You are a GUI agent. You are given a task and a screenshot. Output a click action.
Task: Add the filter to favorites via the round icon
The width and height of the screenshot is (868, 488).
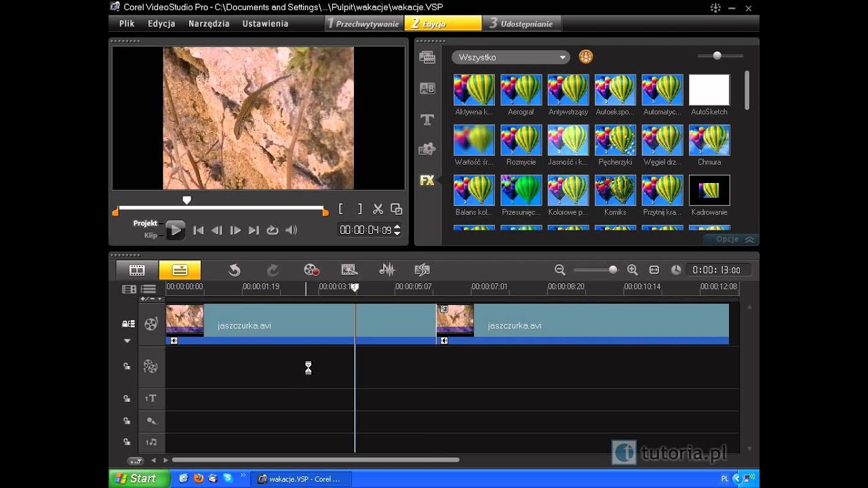point(586,57)
